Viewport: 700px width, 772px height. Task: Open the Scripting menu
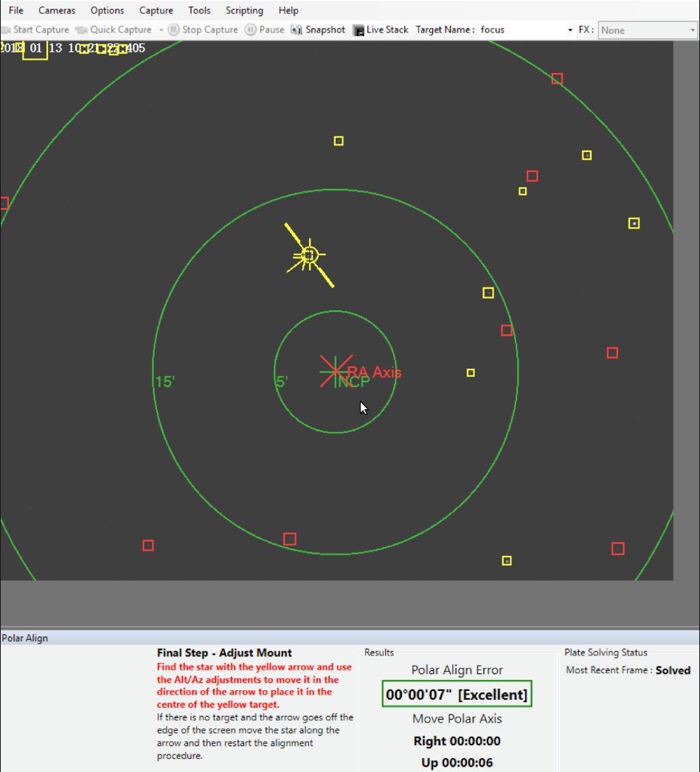pyautogui.click(x=244, y=10)
